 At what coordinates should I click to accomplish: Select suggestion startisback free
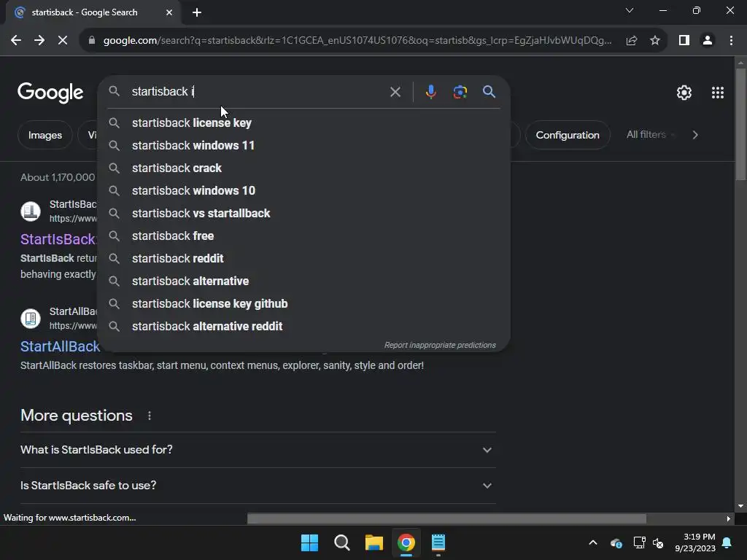click(304, 236)
